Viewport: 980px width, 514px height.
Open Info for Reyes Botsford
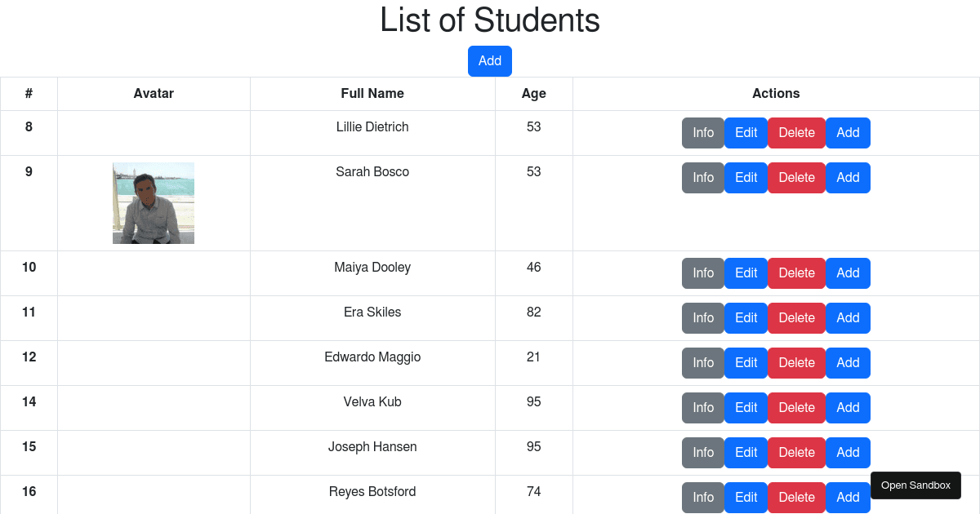coord(702,497)
